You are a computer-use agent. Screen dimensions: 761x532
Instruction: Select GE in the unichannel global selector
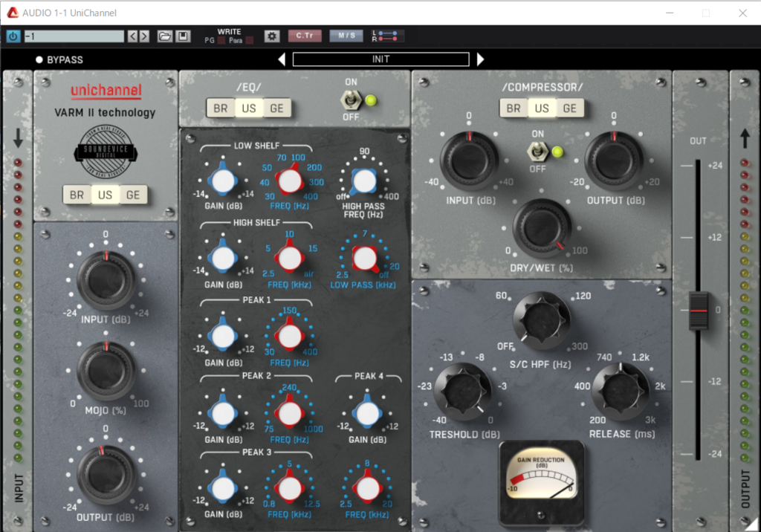tap(133, 195)
